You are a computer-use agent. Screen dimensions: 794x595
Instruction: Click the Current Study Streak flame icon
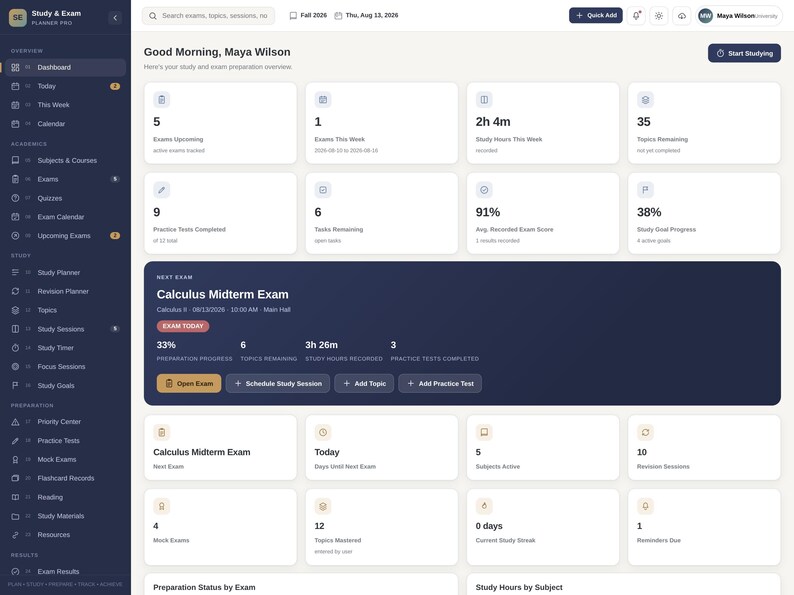pos(484,506)
